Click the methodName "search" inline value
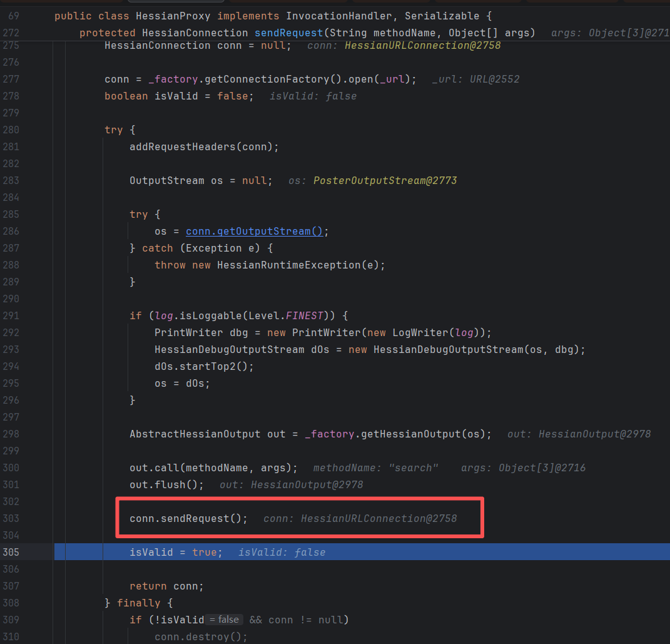Image resolution: width=670 pixels, height=644 pixels. (x=375, y=468)
